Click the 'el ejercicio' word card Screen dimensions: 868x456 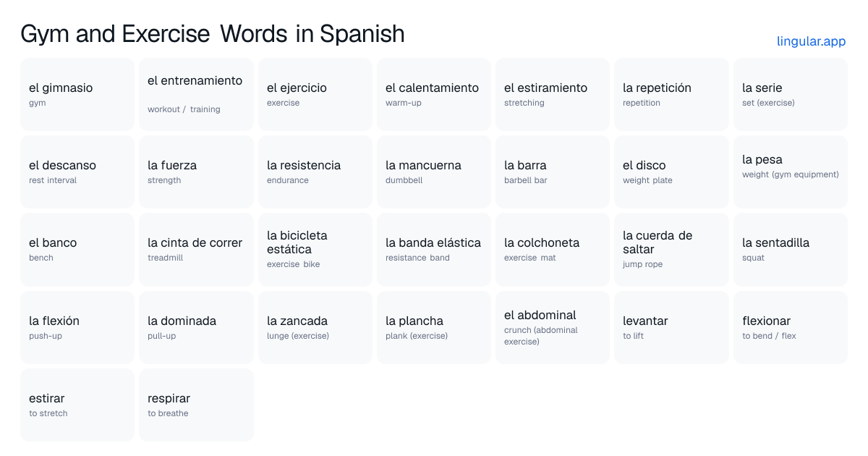coord(315,95)
